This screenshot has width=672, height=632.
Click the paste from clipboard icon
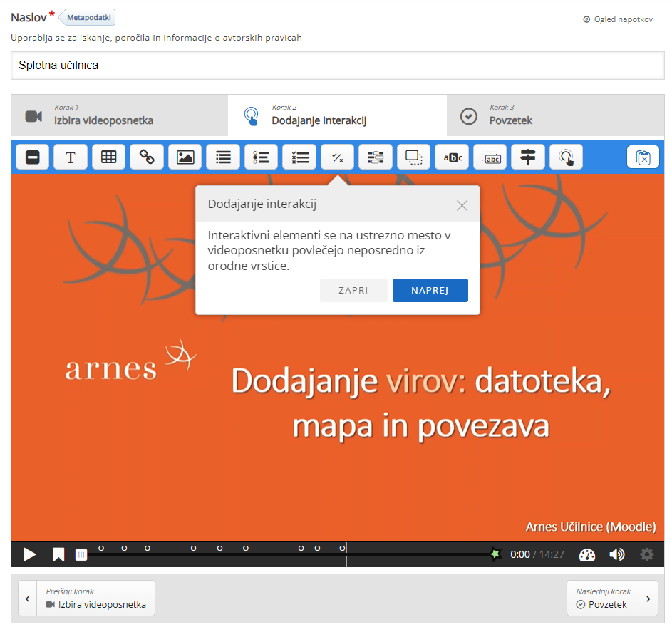click(643, 157)
